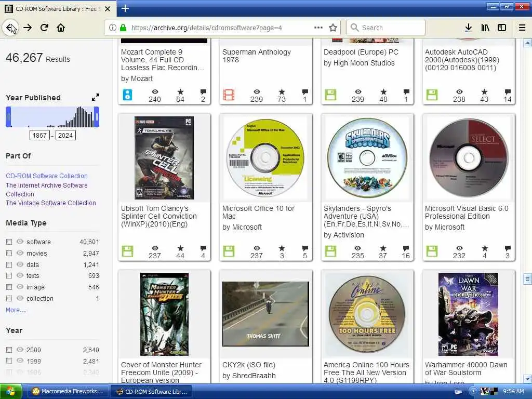The image size is (532, 399).
Task: Open Superman Anthology 1978 title link
Action: [x=257, y=56]
